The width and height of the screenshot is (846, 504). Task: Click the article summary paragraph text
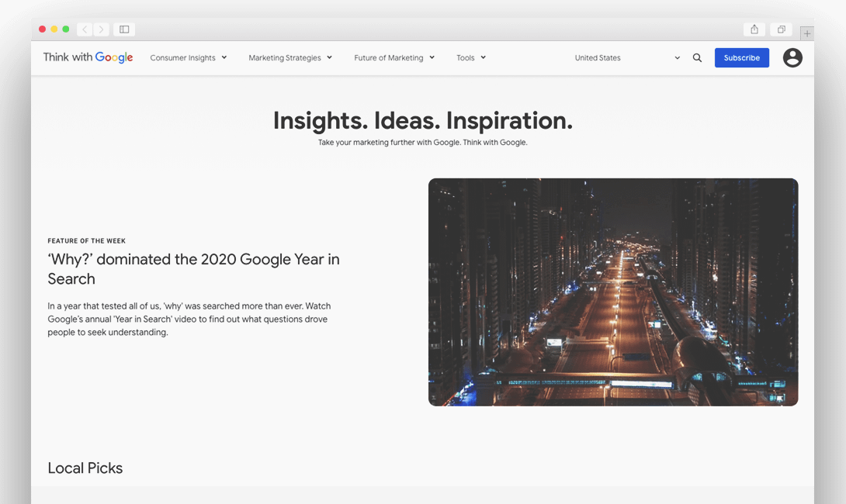[189, 319]
